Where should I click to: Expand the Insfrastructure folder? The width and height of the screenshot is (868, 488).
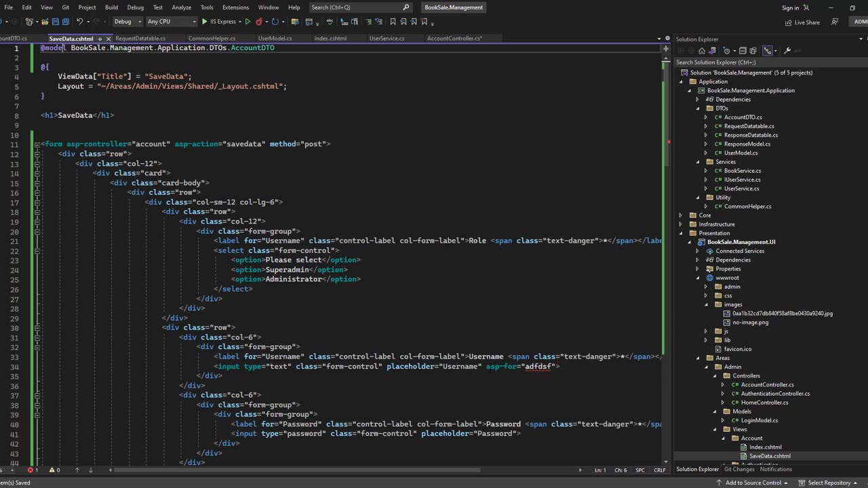coord(681,224)
